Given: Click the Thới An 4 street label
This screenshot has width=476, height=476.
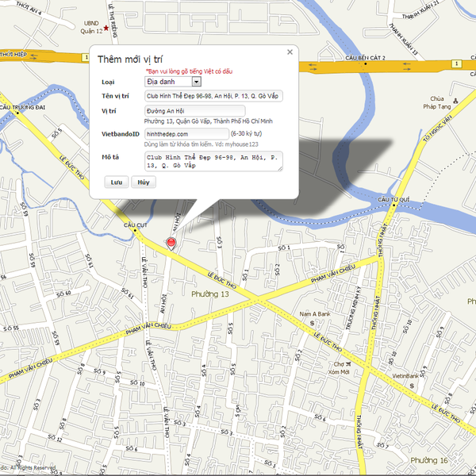Looking at the screenshot, I should [x=29, y=8].
